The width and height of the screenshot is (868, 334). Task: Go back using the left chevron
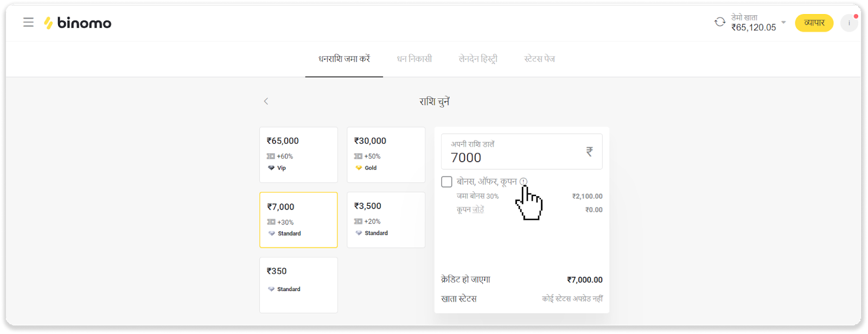tap(266, 102)
